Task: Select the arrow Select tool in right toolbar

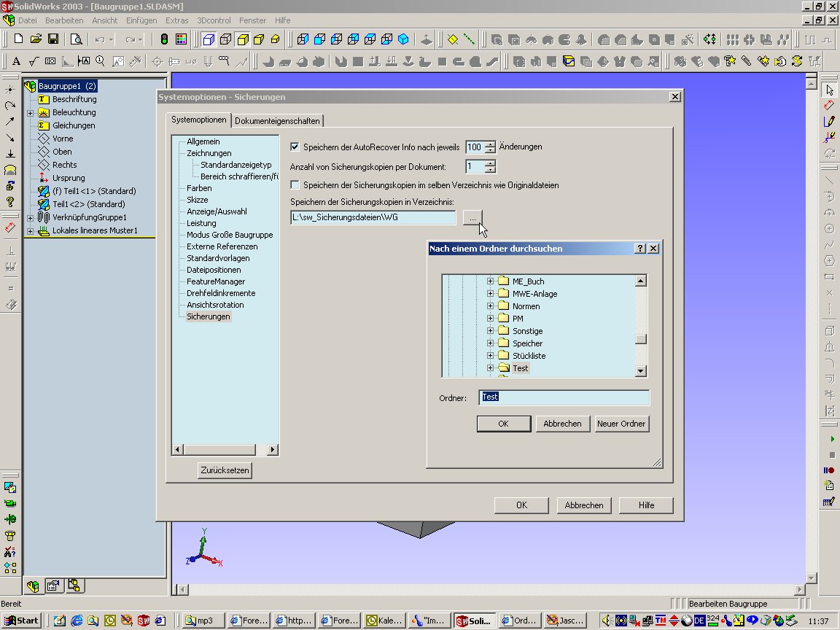Action: tap(829, 90)
